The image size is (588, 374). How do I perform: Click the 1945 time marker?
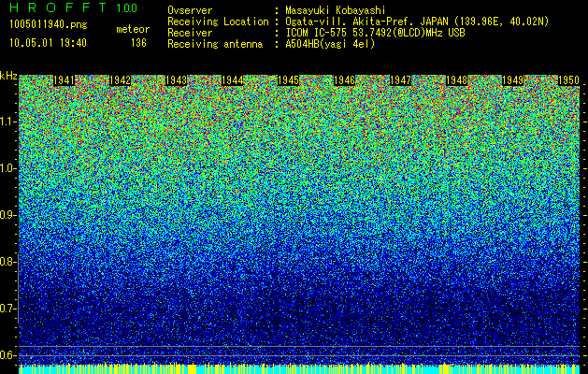pyautogui.click(x=288, y=80)
